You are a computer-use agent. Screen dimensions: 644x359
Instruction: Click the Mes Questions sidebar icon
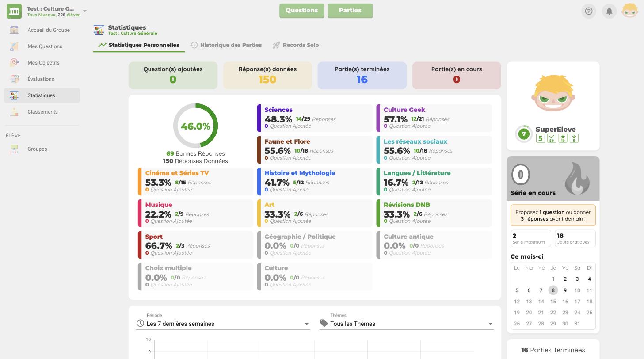14,46
